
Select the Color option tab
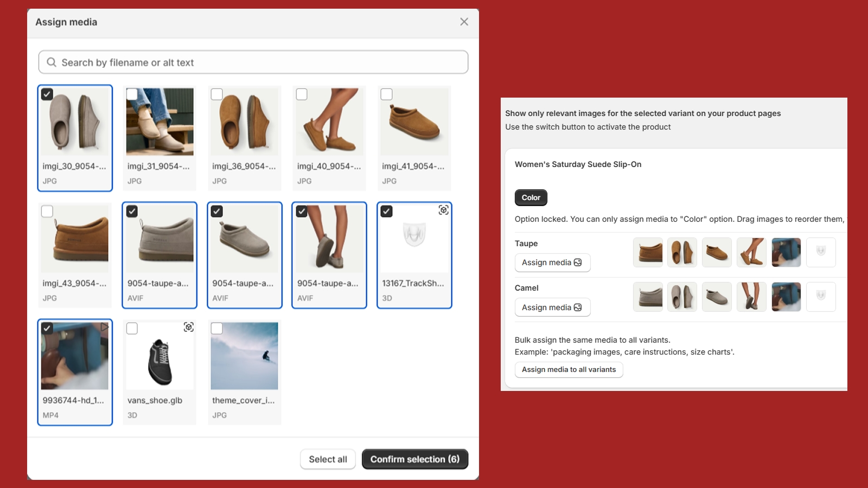coord(531,197)
